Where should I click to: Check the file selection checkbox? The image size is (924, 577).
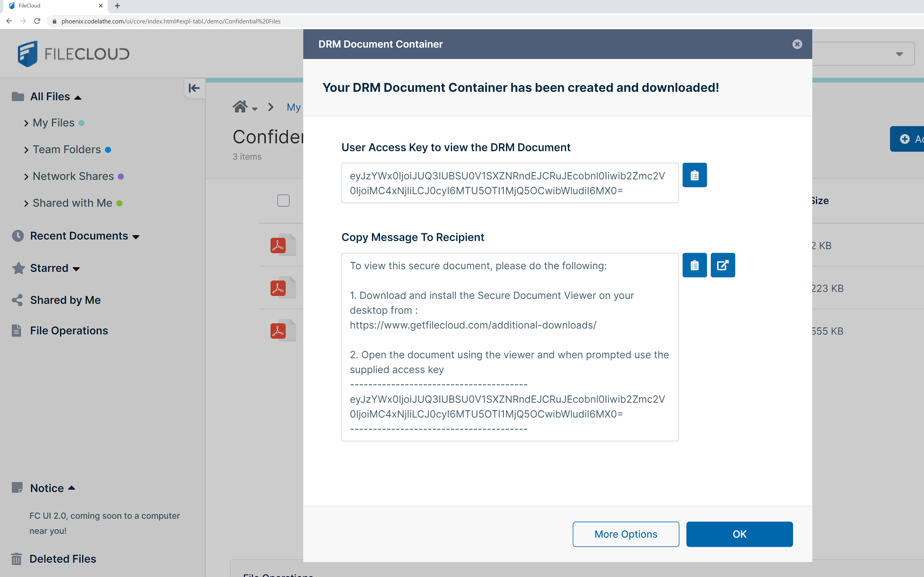pyautogui.click(x=283, y=200)
